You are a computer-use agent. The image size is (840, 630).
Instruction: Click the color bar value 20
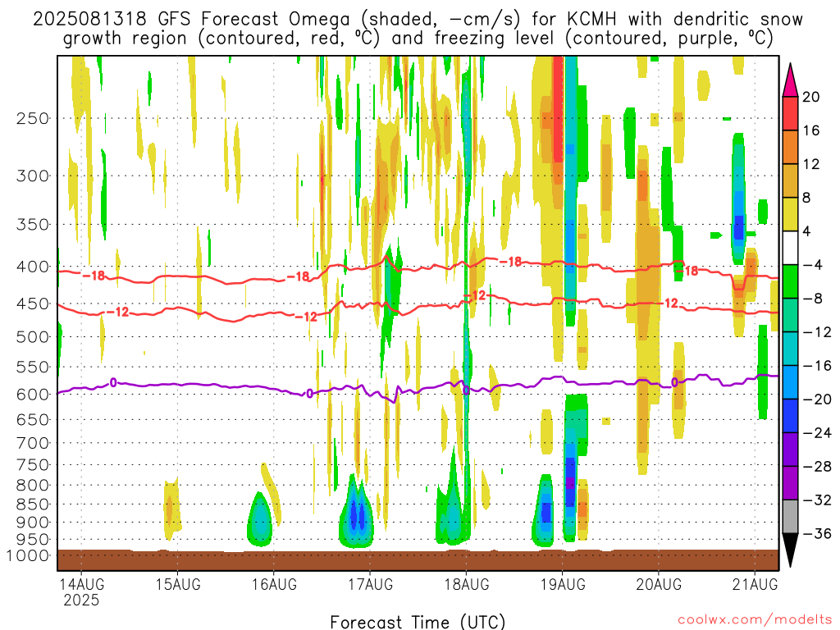[811, 97]
